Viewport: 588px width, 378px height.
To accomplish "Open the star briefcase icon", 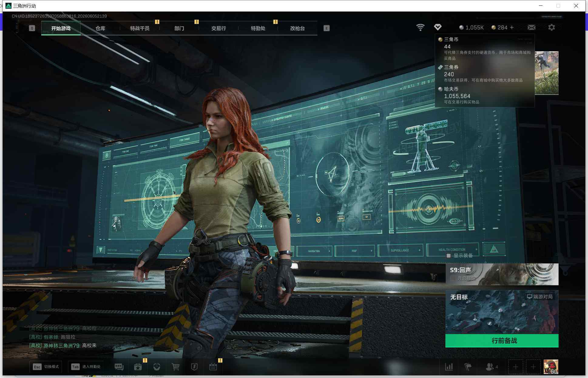I will click(x=138, y=367).
